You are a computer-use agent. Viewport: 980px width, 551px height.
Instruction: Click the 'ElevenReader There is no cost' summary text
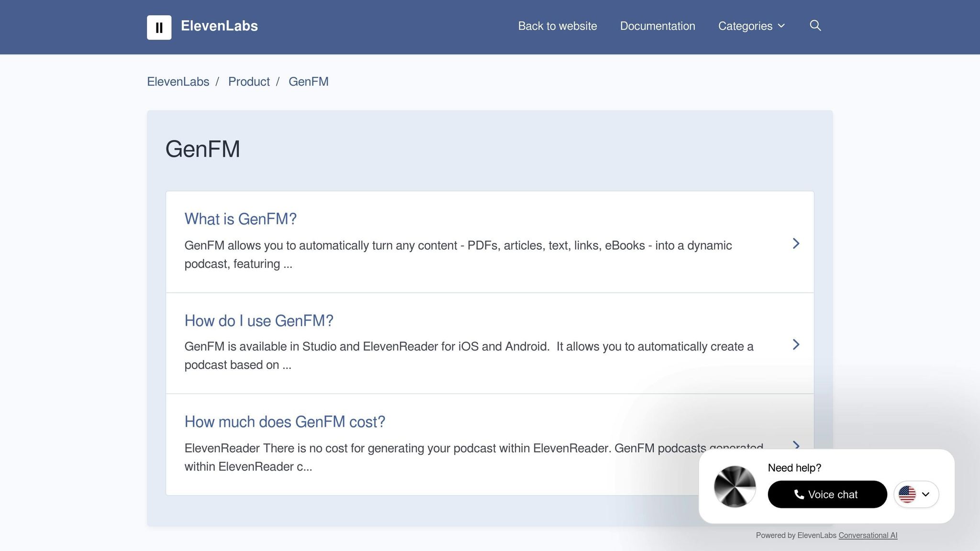tap(474, 457)
